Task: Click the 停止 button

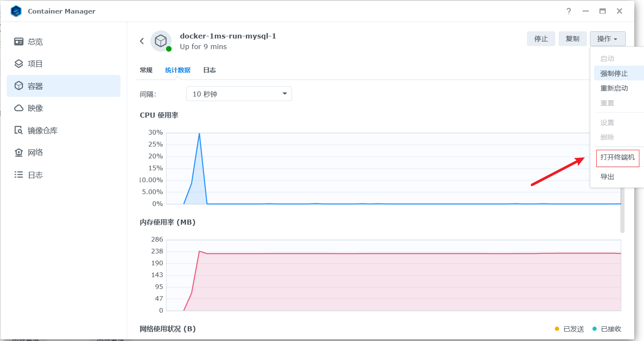Action: (x=541, y=38)
